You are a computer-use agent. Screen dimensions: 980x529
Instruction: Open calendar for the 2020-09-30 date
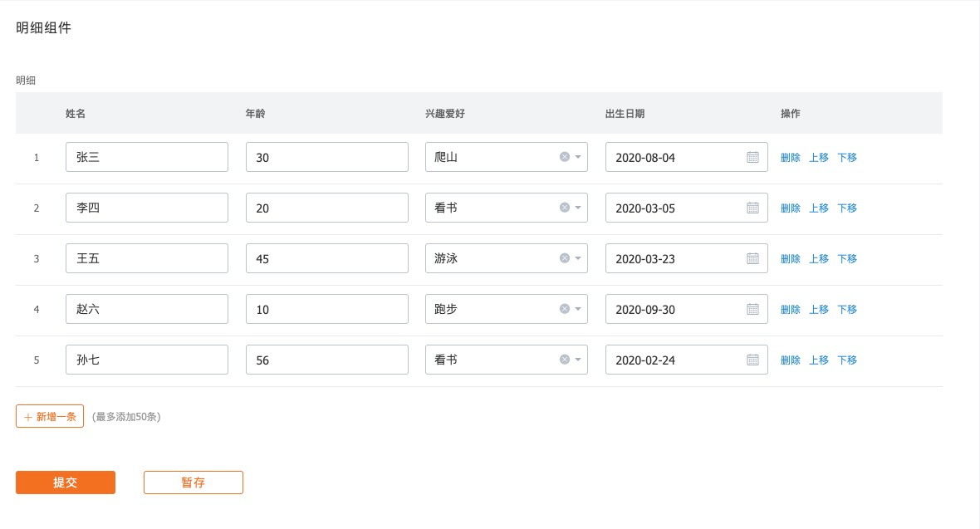click(752, 309)
